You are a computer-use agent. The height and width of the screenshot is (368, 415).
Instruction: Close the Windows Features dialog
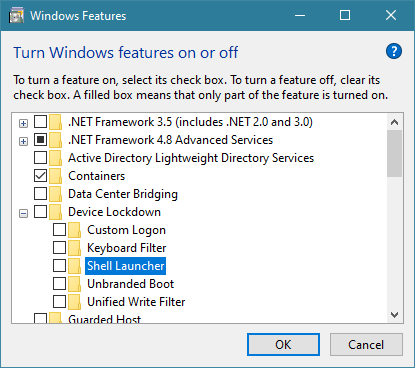(391, 16)
